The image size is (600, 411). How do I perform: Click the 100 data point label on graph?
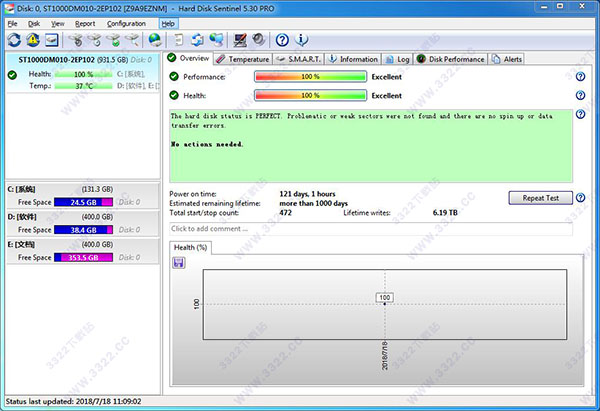385,297
